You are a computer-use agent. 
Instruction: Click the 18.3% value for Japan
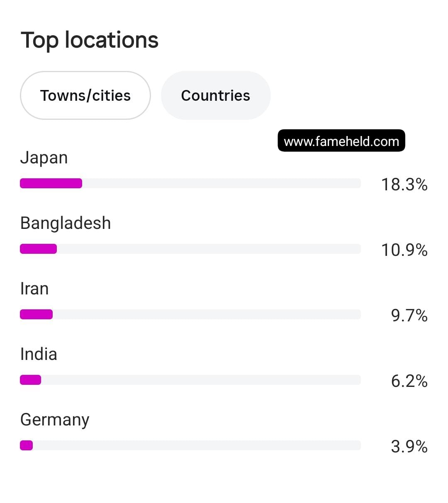[x=404, y=184]
